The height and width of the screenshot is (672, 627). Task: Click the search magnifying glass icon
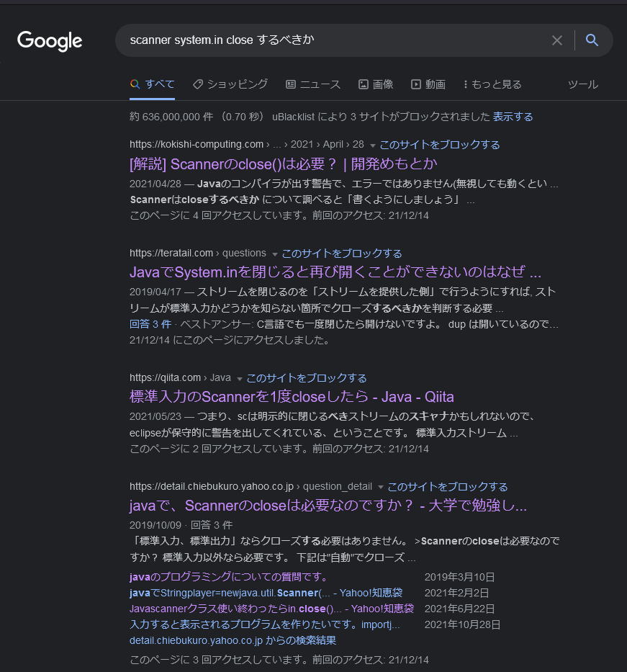click(x=592, y=40)
